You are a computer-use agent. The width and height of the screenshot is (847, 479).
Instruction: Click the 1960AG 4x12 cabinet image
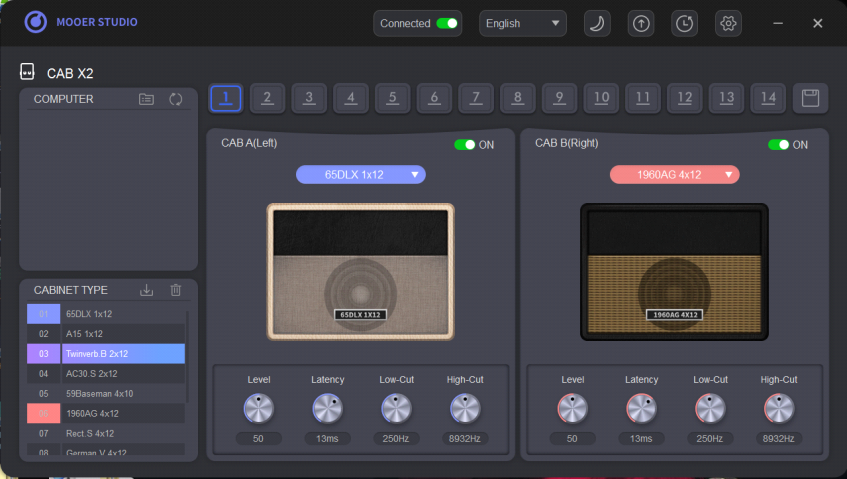[674, 272]
